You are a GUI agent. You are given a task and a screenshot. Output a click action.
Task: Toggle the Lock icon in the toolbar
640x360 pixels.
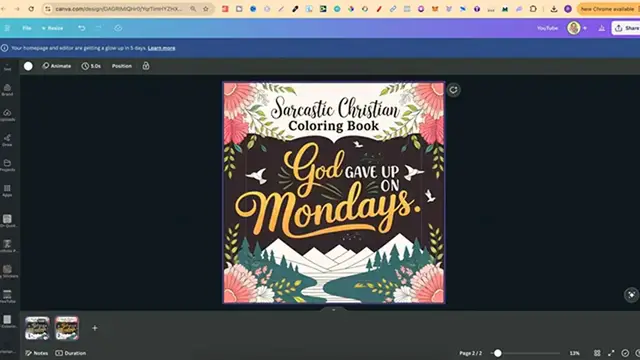tap(146, 66)
